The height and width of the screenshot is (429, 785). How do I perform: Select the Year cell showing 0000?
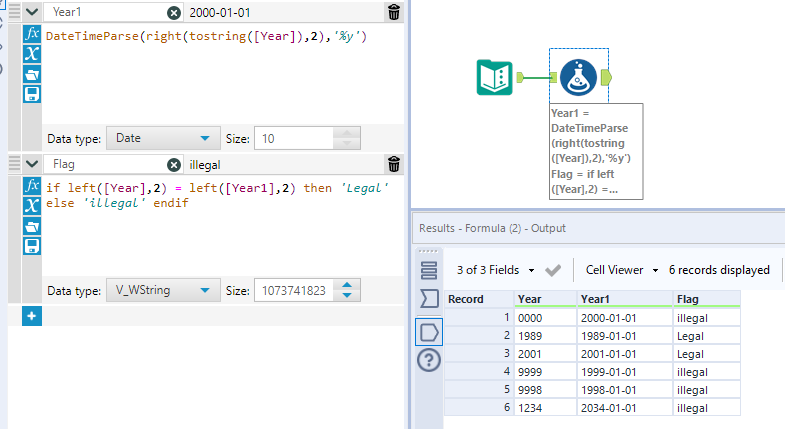tap(546, 318)
